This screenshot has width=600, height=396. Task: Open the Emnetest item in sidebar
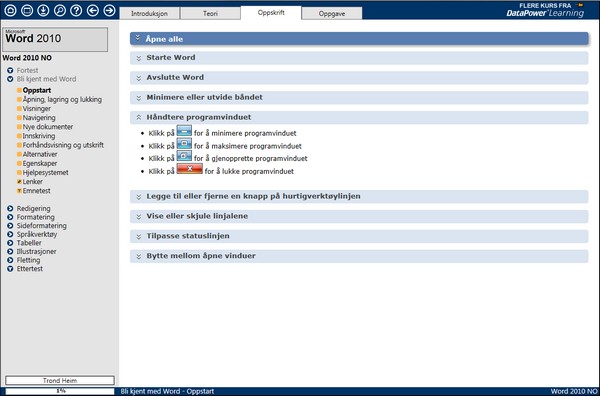(x=36, y=191)
